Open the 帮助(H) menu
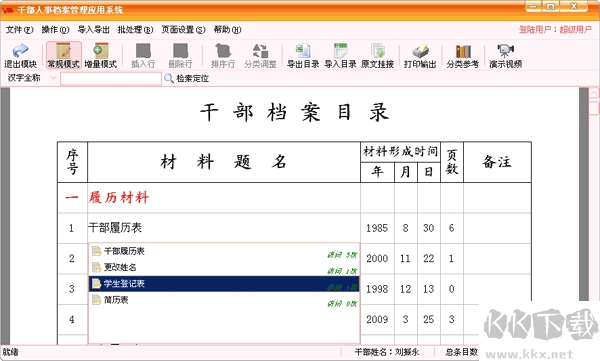Viewport: 600px width, 361px height. (x=227, y=29)
